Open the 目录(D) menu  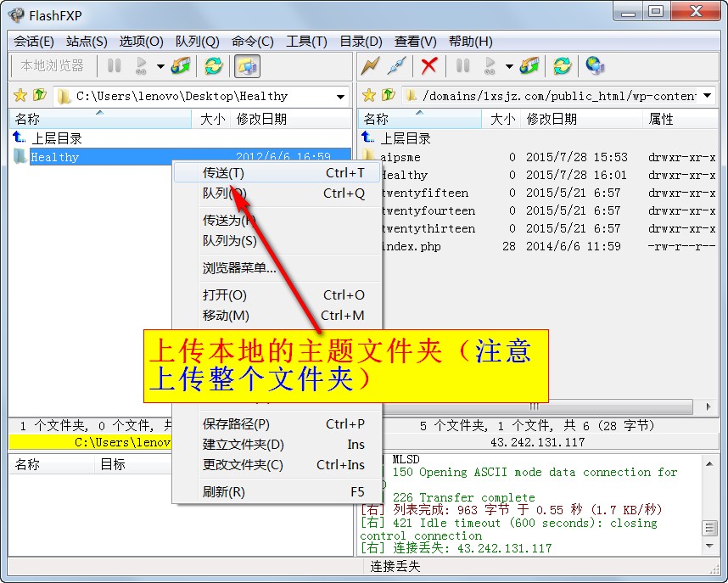(361, 42)
